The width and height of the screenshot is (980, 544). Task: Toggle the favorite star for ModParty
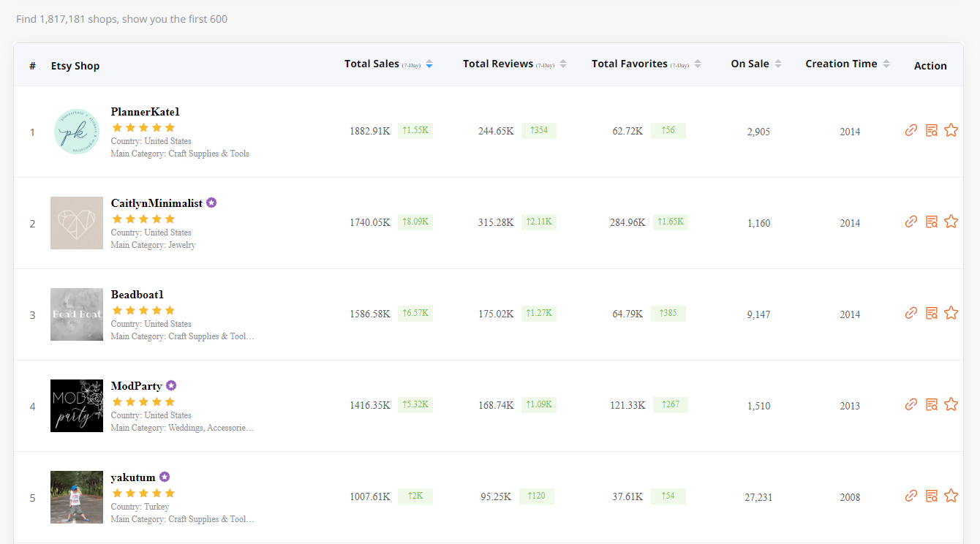point(951,404)
